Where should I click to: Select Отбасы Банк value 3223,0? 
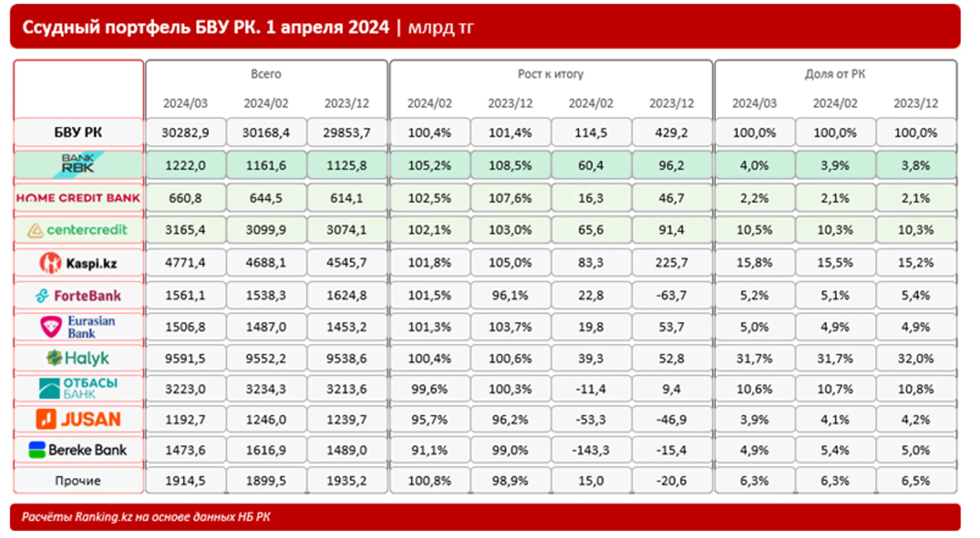(186, 389)
